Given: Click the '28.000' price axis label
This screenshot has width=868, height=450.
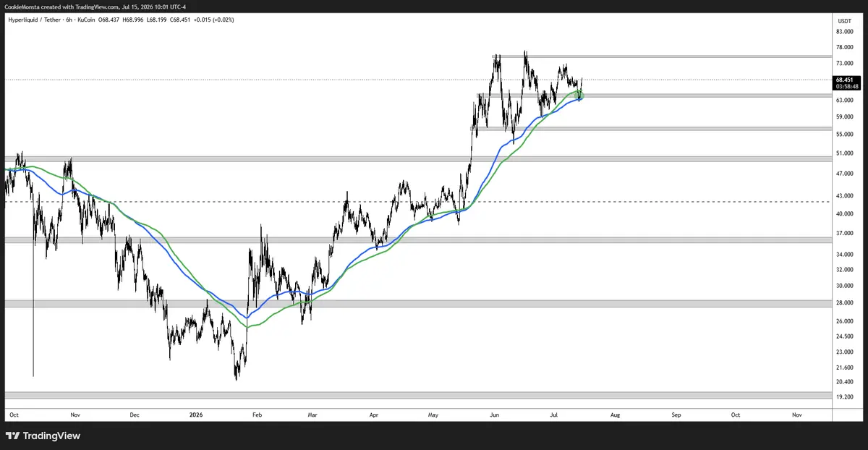Looking at the screenshot, I should click(x=845, y=303).
